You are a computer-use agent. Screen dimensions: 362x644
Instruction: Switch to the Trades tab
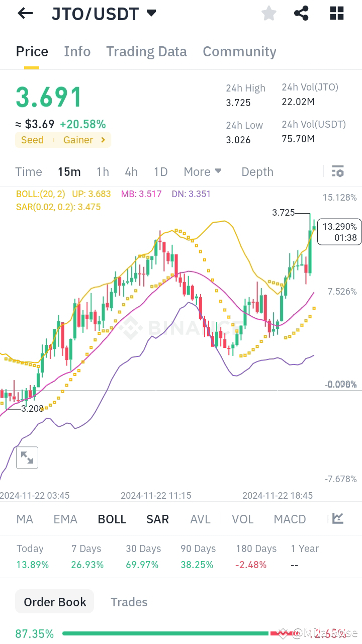[x=129, y=602]
